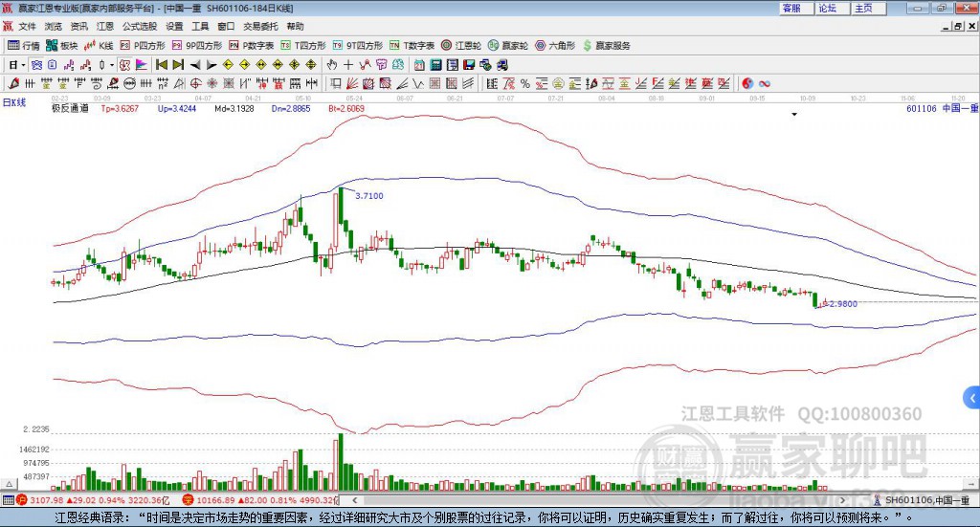Viewport: 980px width, 527px height.
Task: Select the crosshair cursor tool
Action: click(348, 65)
